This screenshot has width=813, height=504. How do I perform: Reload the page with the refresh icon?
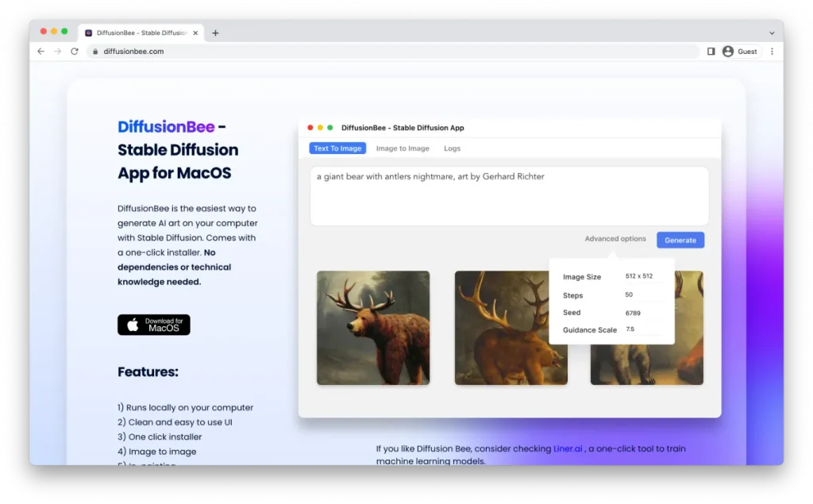(75, 52)
